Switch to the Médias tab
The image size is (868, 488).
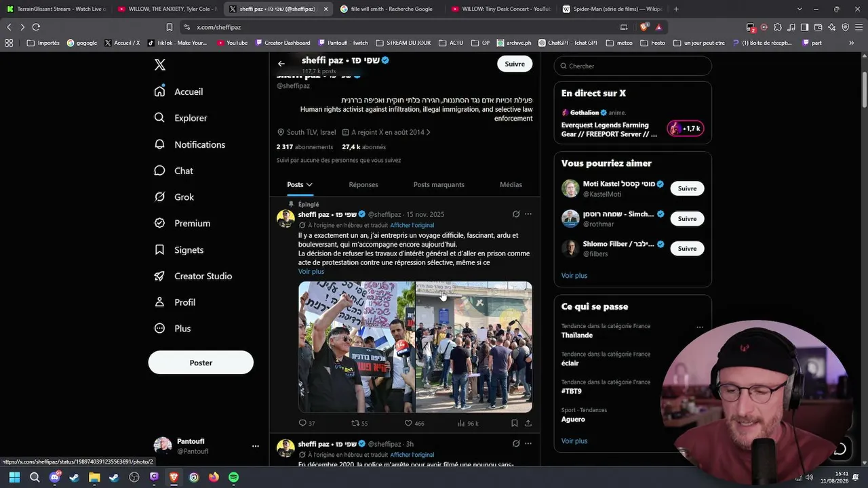(511, 184)
